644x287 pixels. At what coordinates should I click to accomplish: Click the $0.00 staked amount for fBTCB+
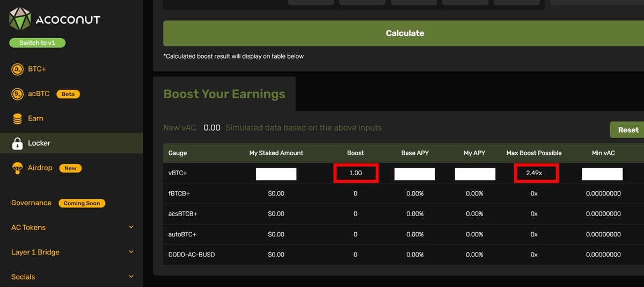276,193
